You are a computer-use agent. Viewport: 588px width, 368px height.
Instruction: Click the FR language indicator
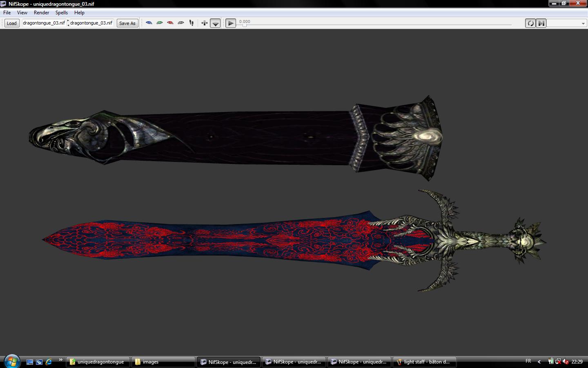[528, 361]
